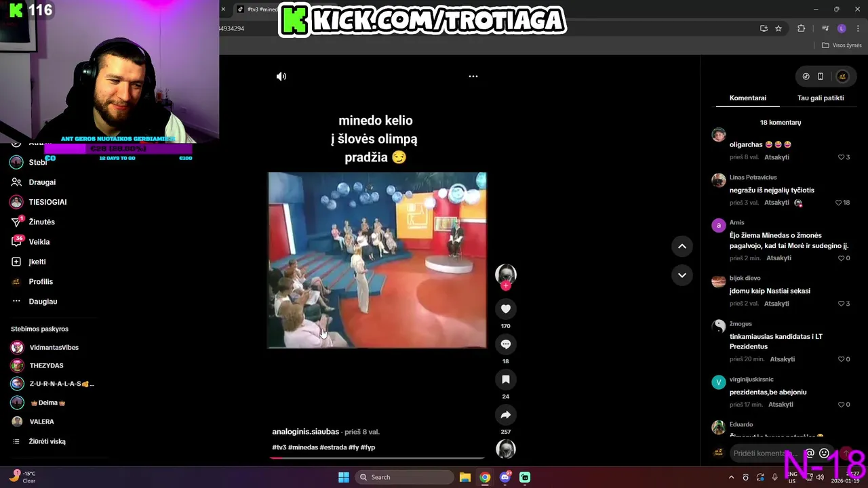Reply to the oligarchas comment
Screen dimensions: 868x488
tap(776, 157)
